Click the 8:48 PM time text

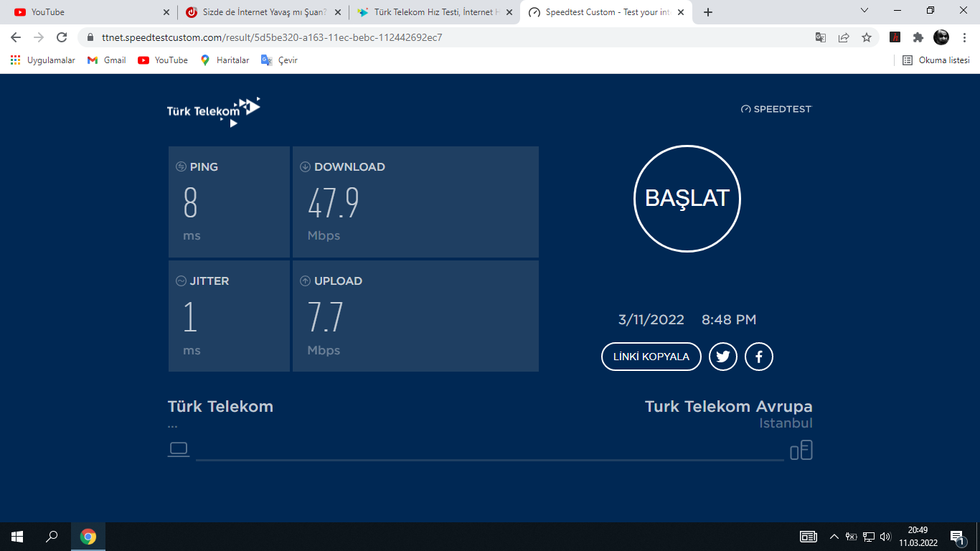pos(729,320)
